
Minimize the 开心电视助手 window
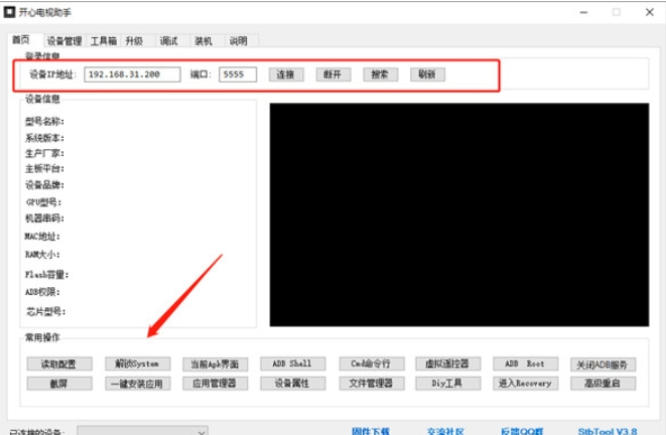584,12
